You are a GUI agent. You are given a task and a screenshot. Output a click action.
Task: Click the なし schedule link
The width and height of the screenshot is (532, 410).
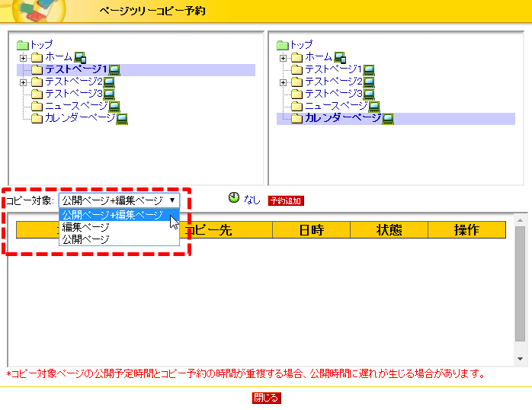252,200
